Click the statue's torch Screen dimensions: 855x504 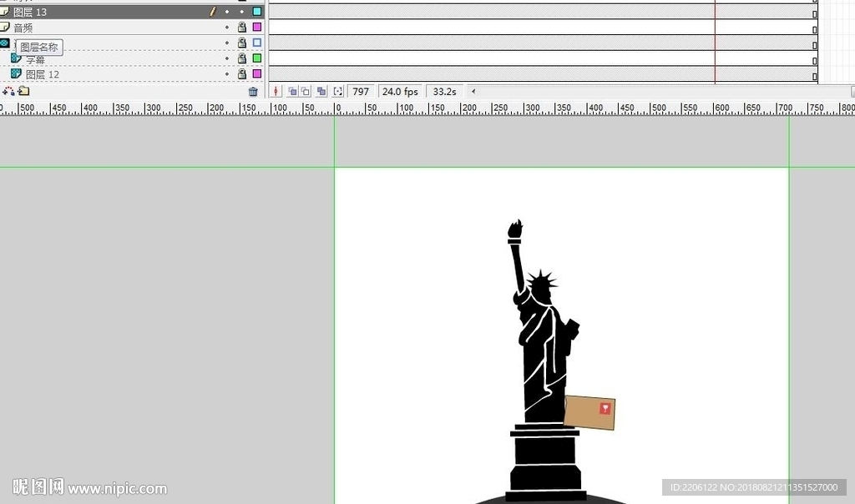[514, 230]
